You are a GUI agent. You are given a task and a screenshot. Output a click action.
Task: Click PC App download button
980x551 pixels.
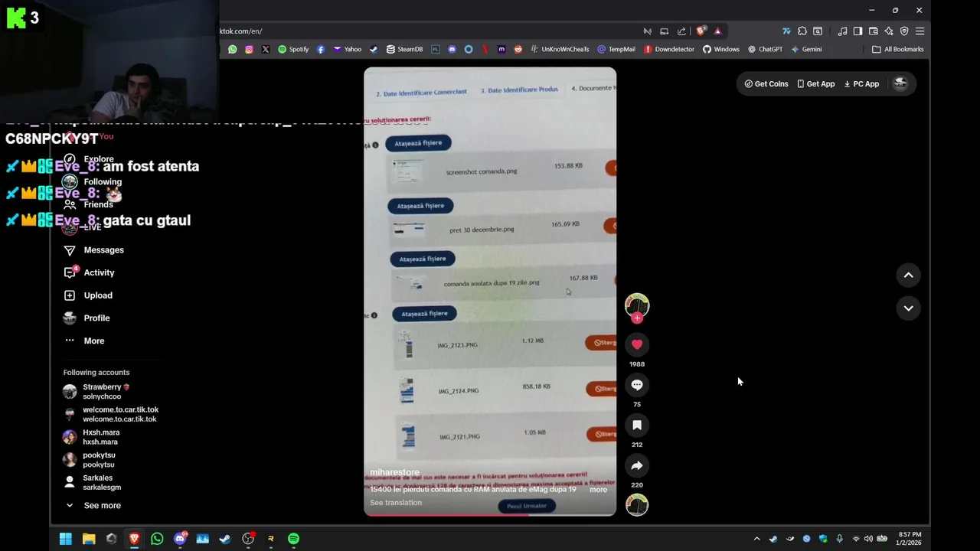(x=861, y=84)
